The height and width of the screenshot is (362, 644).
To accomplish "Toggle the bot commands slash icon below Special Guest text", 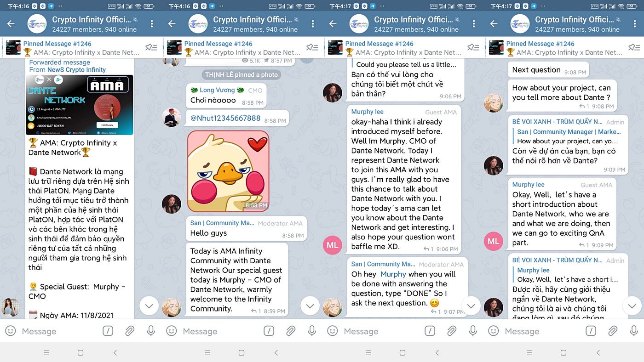I will pyautogui.click(x=108, y=331).
